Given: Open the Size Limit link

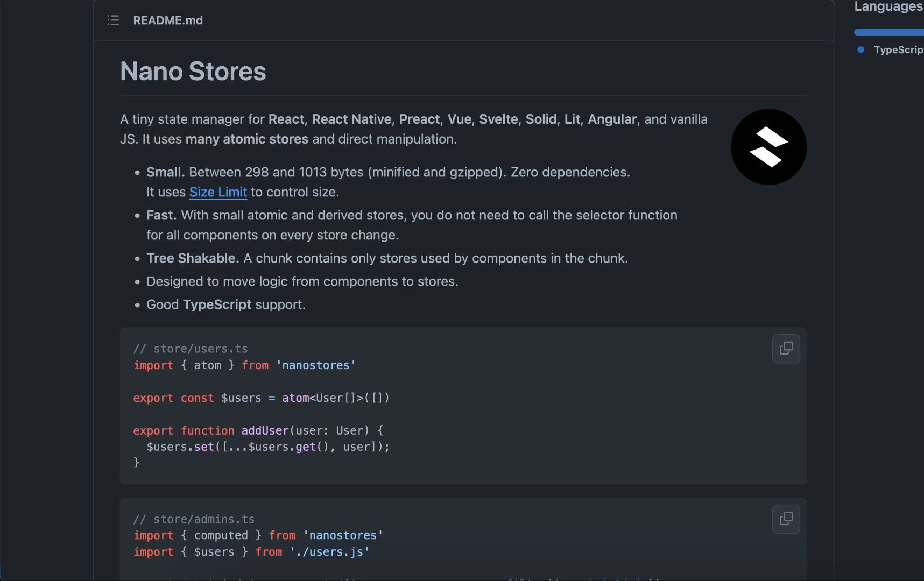Looking at the screenshot, I should pos(218,192).
